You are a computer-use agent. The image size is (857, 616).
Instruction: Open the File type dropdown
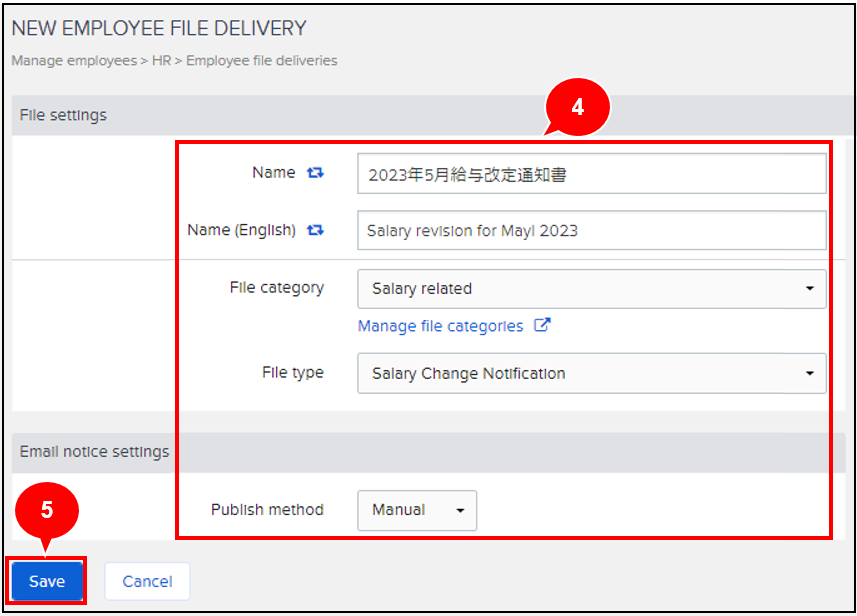tap(591, 373)
